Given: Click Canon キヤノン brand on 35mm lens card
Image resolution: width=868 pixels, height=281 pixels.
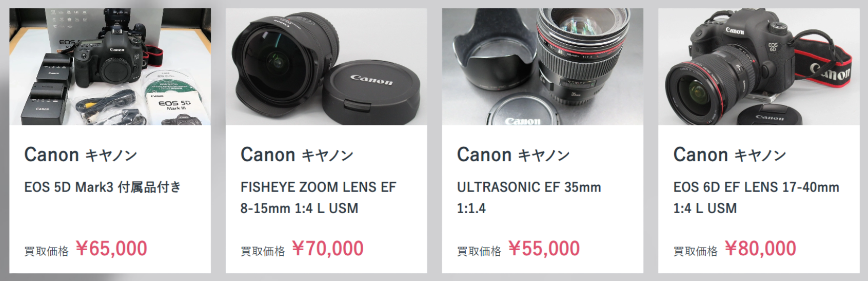Looking at the screenshot, I should click(x=514, y=155).
